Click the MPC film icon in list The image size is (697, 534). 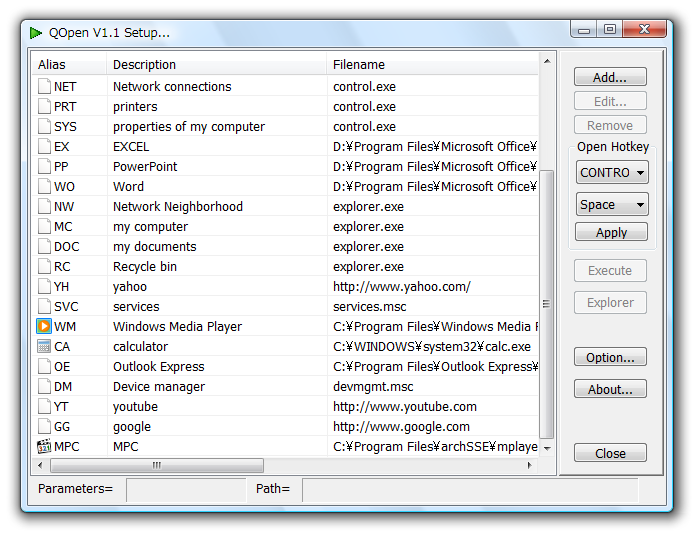click(x=44, y=447)
